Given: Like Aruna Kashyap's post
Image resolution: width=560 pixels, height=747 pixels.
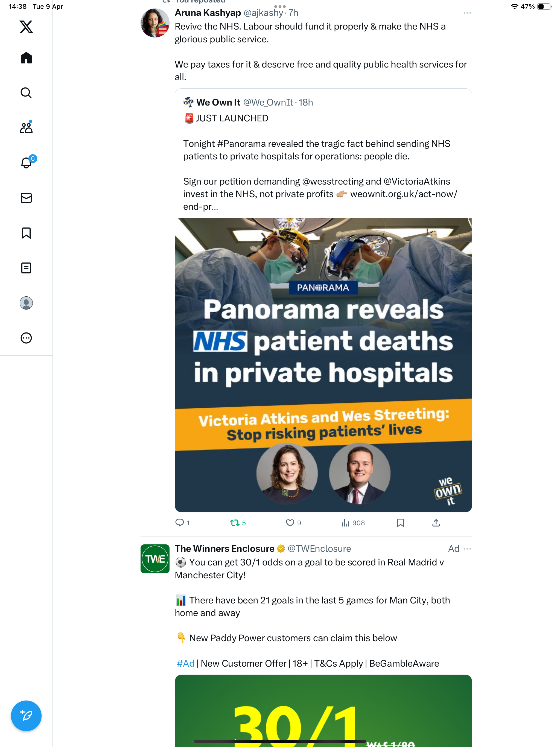Looking at the screenshot, I should 293,523.
